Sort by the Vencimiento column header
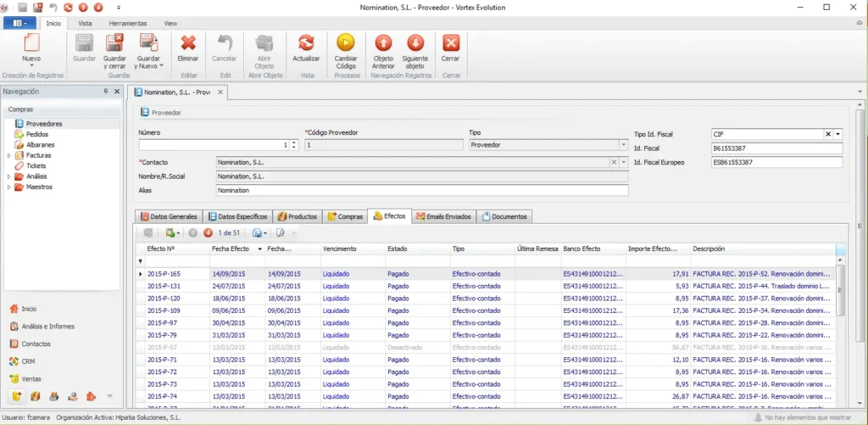Image resolution: width=868 pixels, height=425 pixels. (353, 249)
